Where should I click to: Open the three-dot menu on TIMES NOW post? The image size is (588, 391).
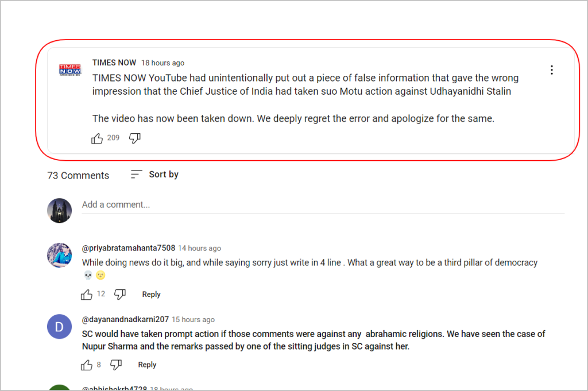tap(552, 70)
